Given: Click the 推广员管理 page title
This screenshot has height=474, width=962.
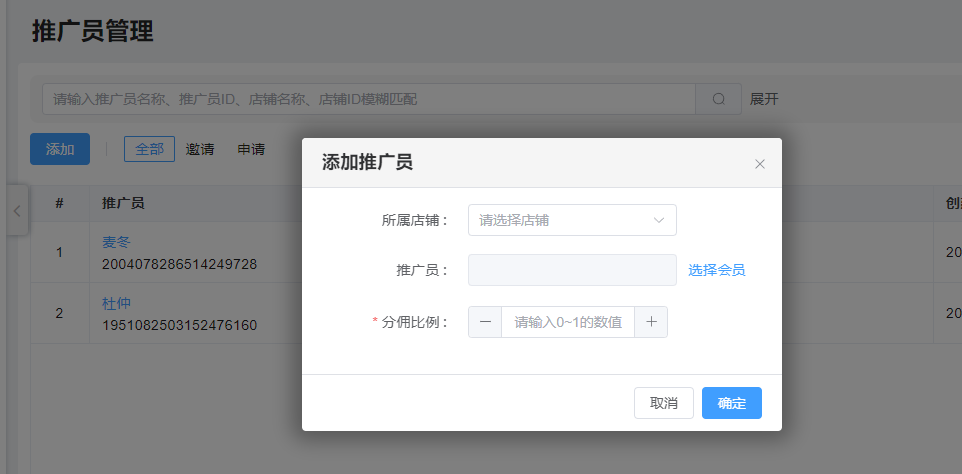Looking at the screenshot, I should [93, 31].
